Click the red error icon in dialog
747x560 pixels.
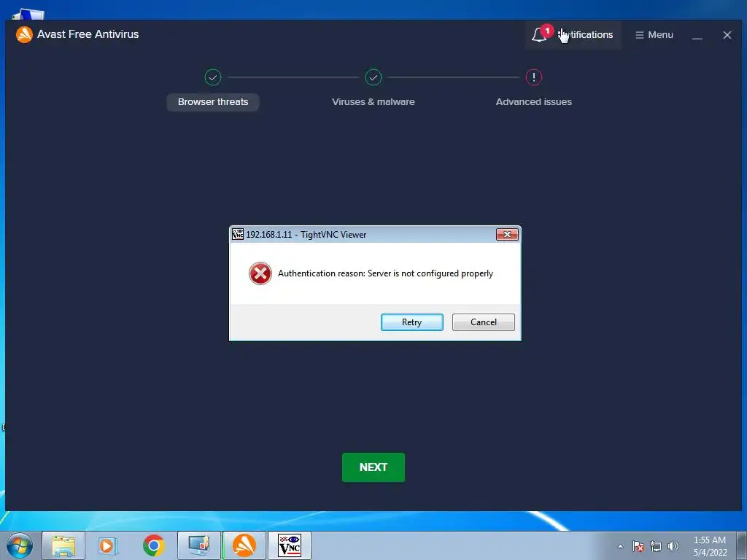pyautogui.click(x=260, y=273)
